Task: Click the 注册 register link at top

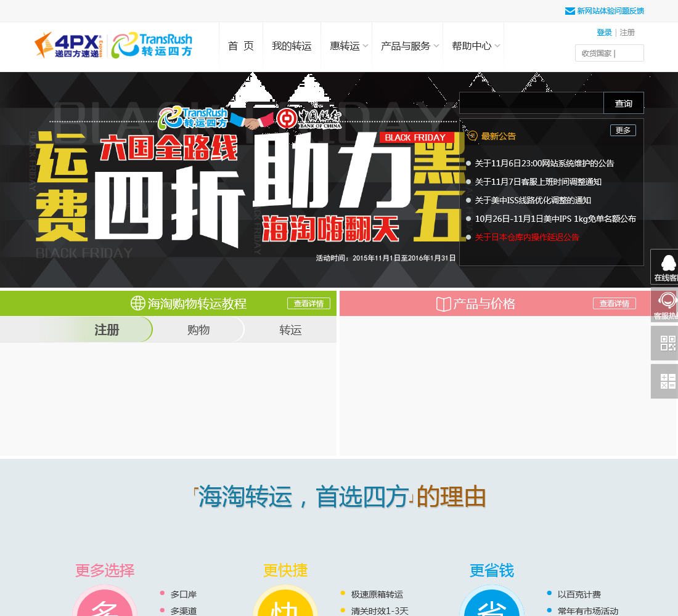Action: (627, 33)
